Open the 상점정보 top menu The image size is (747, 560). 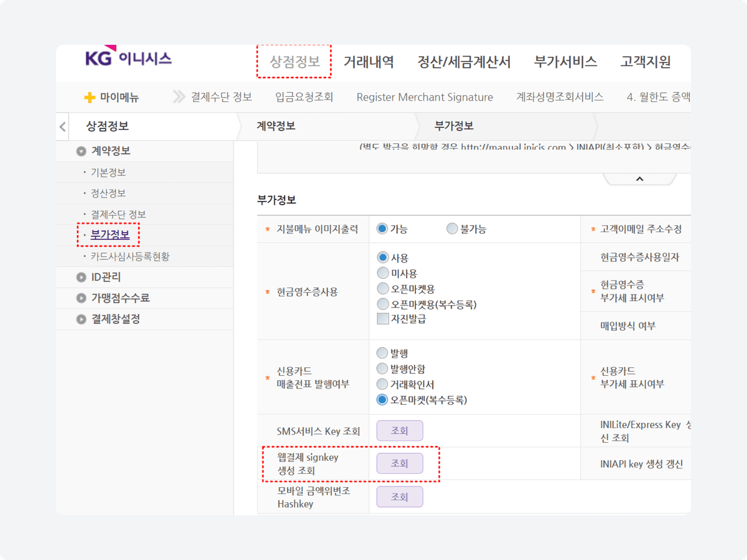click(294, 62)
